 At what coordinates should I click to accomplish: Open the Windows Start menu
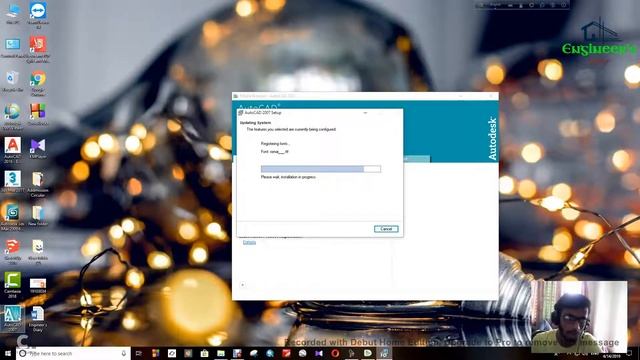tap(8, 353)
